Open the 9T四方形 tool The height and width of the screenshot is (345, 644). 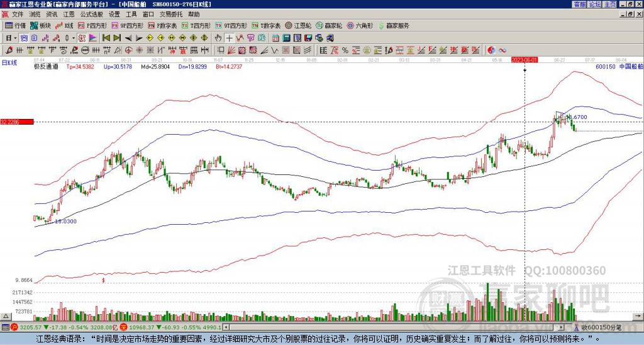pos(231,25)
